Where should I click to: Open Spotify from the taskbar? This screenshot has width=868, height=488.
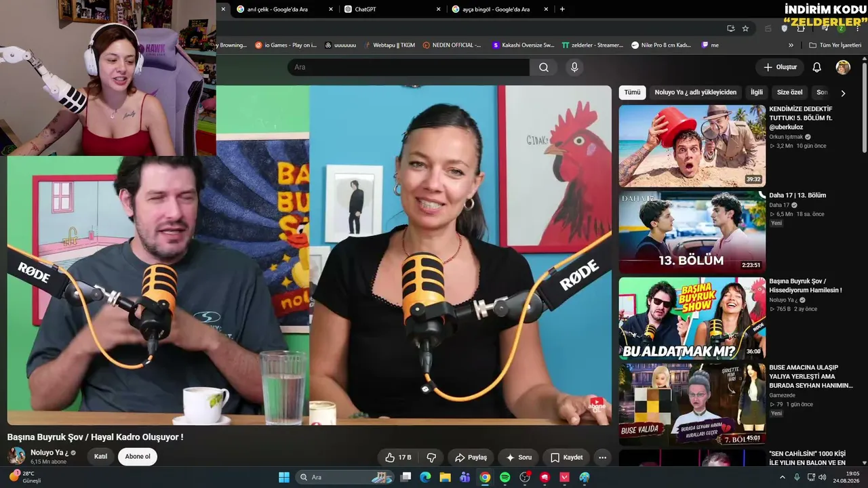505,477
